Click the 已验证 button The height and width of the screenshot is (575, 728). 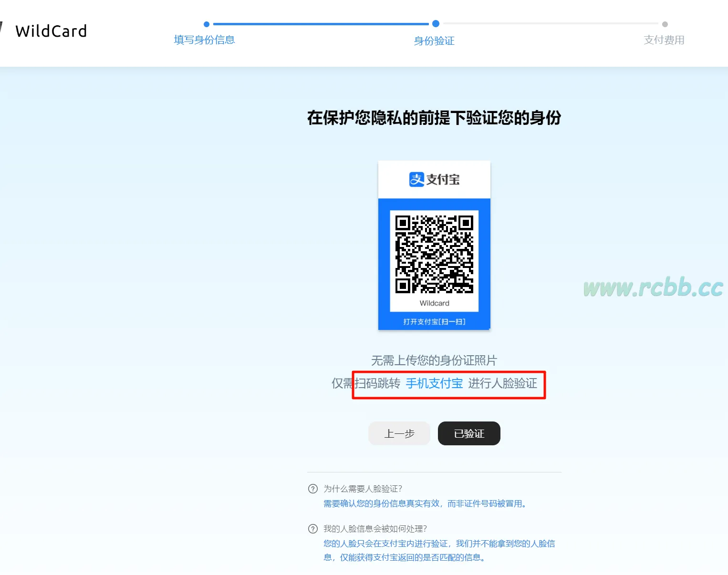click(x=469, y=433)
